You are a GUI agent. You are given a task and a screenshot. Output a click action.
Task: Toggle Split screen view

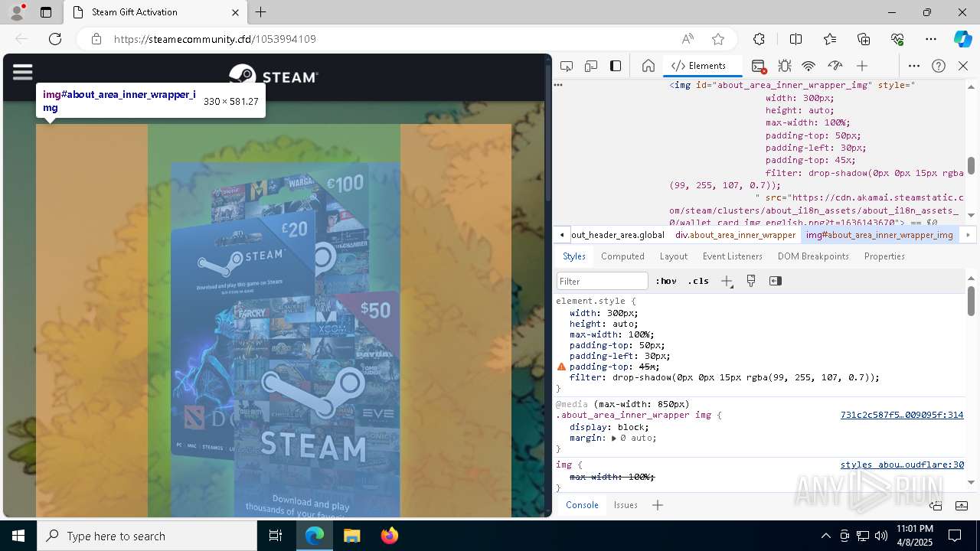795,39
